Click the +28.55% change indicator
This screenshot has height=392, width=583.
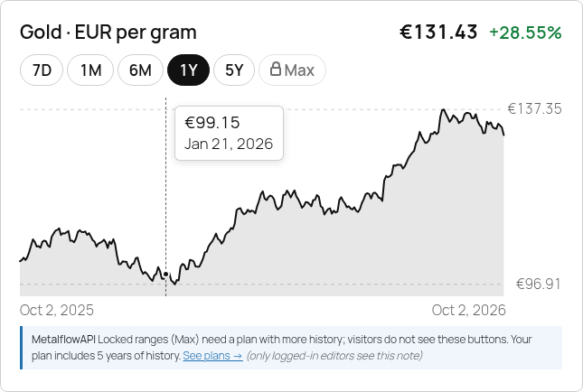click(x=525, y=33)
